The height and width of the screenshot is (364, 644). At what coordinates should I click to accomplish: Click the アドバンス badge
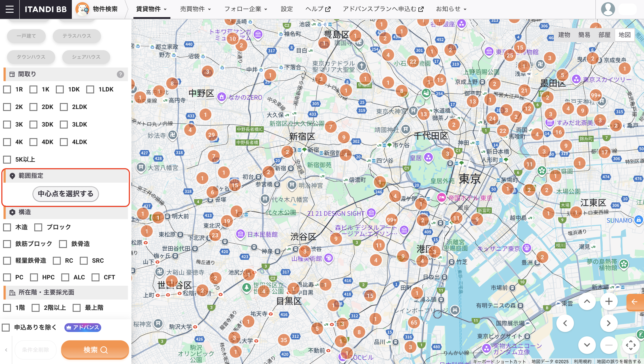pyautogui.click(x=83, y=327)
